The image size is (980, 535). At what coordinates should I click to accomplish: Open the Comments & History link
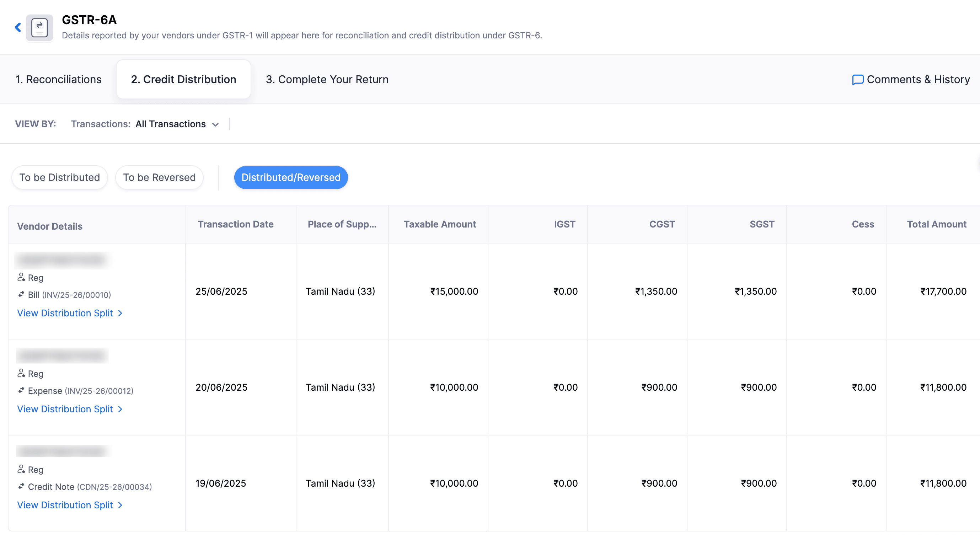tap(918, 79)
